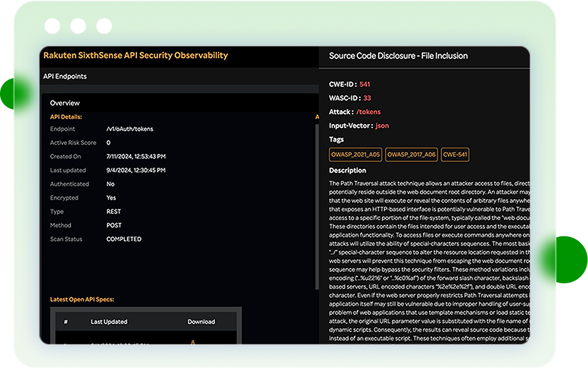This screenshot has height=368, width=588.
Task: Click the CWE-ID value 541
Action: coord(365,85)
